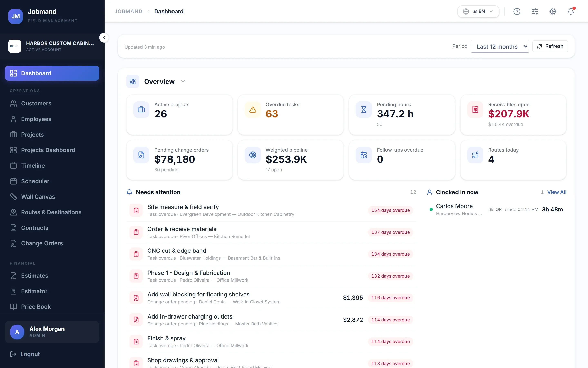Click task icon for Finish & spray
Screen dimensions: 588x368
click(x=136, y=342)
